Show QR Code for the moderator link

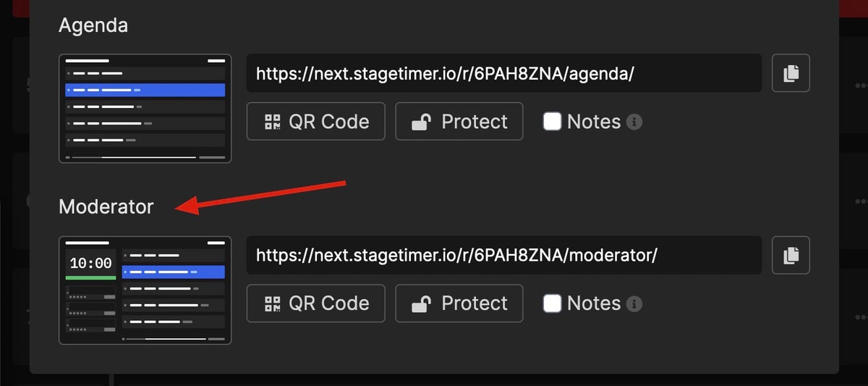coord(316,303)
